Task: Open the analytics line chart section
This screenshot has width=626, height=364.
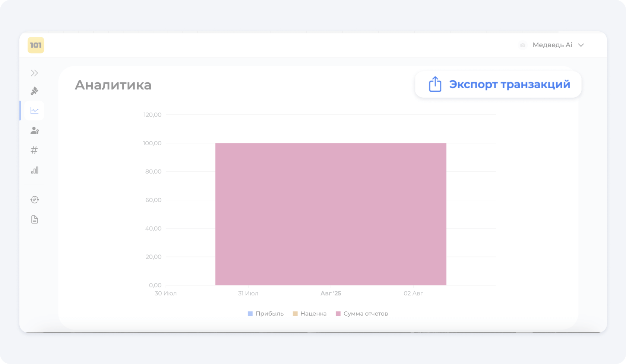Action: pyautogui.click(x=34, y=111)
